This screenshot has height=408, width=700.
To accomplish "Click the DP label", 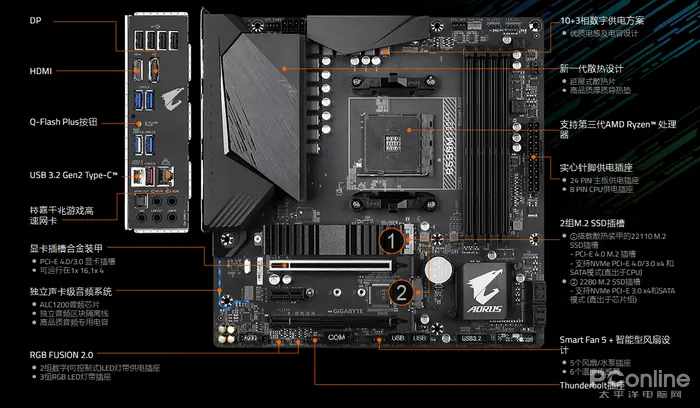I will tap(35, 21).
